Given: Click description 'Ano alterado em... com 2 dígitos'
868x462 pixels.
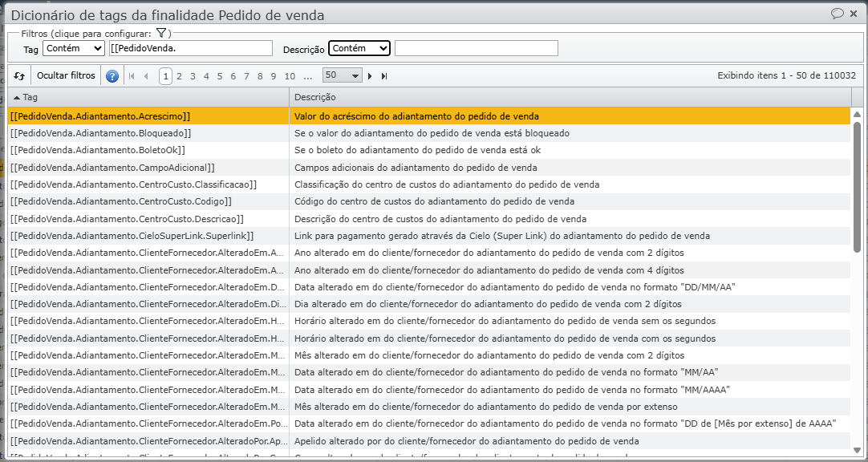Looking at the screenshot, I should pyautogui.click(x=489, y=253).
